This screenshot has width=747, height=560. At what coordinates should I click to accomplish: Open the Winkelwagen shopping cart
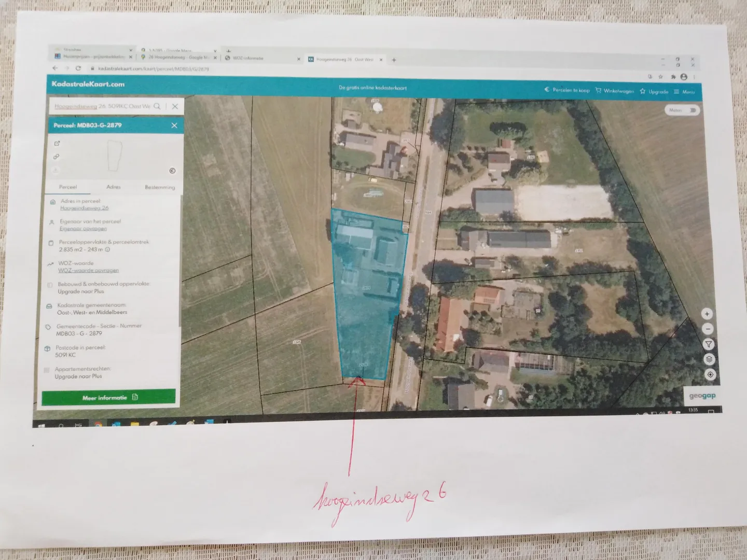(615, 91)
